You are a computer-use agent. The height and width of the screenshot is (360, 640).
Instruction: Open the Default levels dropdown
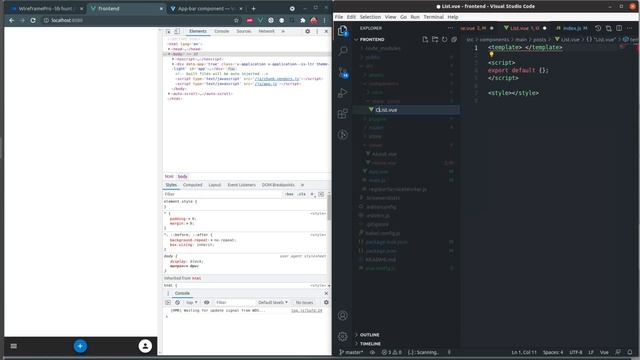(x=273, y=302)
